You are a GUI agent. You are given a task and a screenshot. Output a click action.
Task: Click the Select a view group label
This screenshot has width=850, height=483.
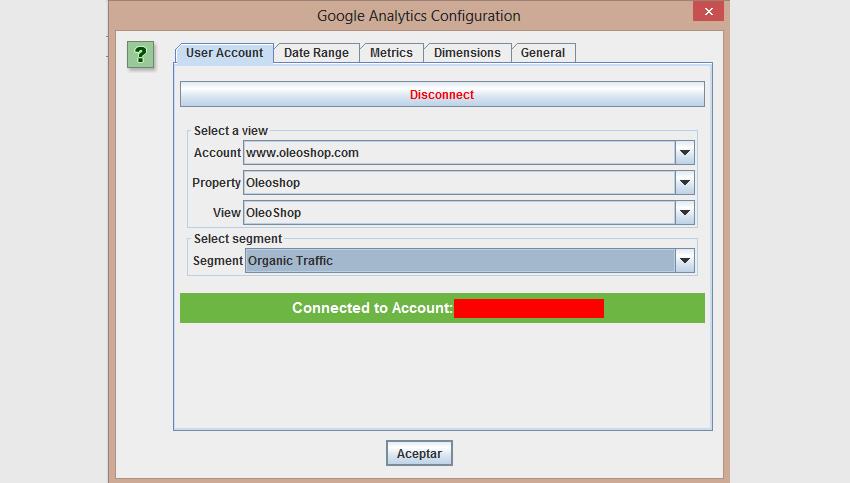click(x=231, y=131)
